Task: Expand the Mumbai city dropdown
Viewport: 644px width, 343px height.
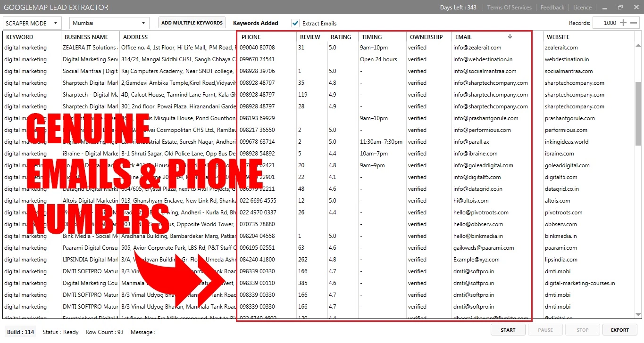Action: click(x=109, y=23)
